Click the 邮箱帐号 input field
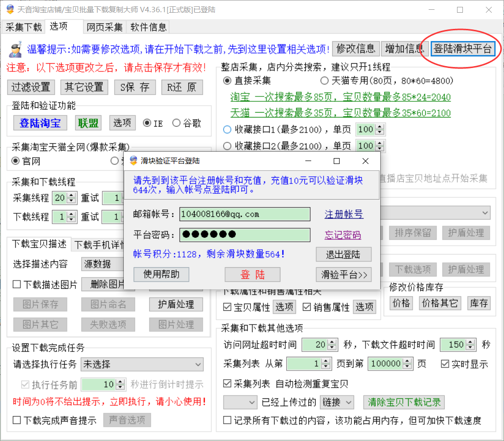The image size is (504, 441). (245, 214)
